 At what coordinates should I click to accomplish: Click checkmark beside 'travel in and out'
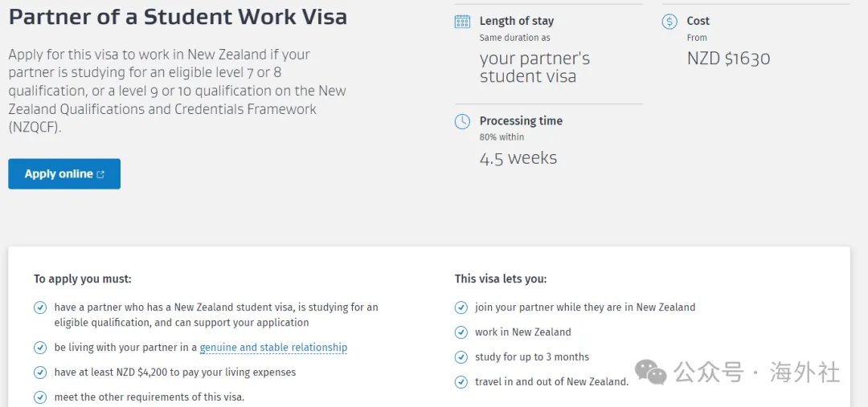(x=461, y=381)
